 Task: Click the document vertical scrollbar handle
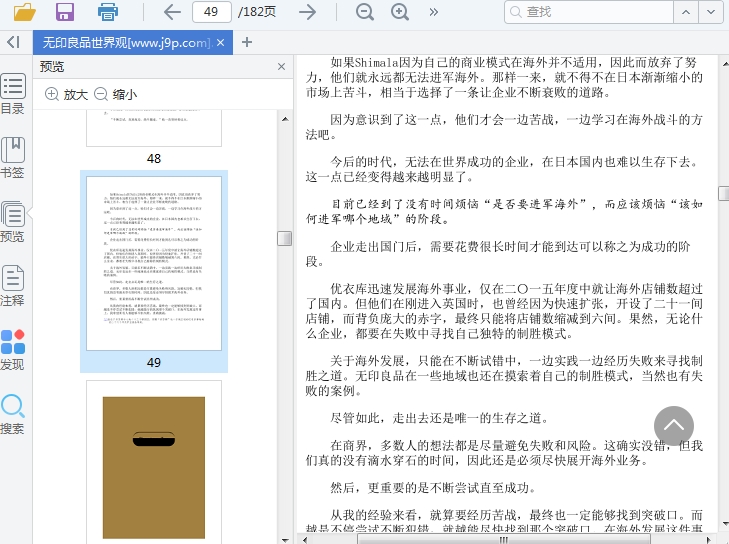tap(724, 193)
